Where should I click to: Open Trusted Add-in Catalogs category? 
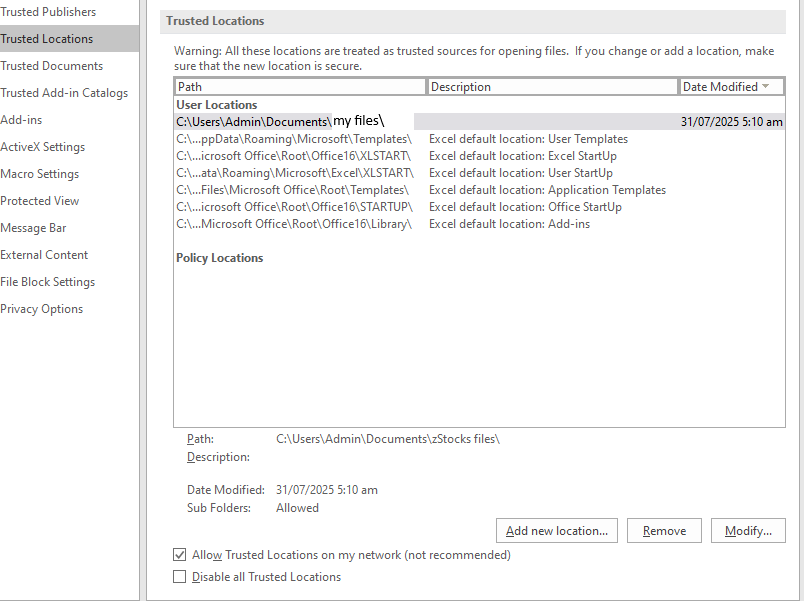64,93
